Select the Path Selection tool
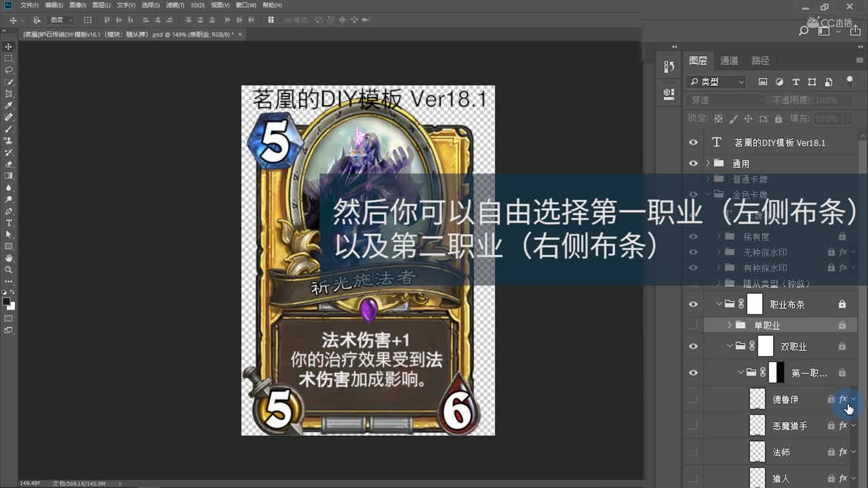The height and width of the screenshot is (488, 868). pos(9,235)
